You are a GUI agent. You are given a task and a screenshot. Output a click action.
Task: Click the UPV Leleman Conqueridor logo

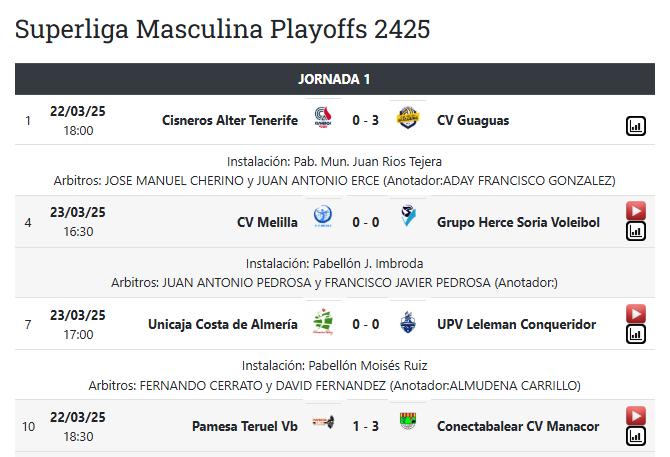pos(407,324)
